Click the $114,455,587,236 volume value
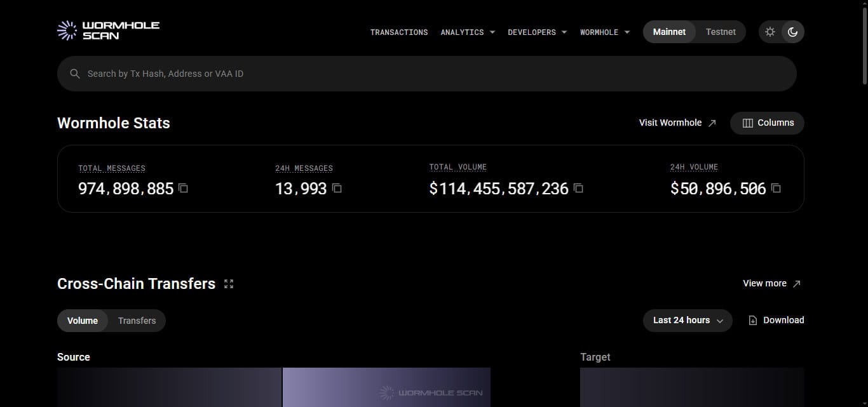Image resolution: width=868 pixels, height=407 pixels. (x=499, y=189)
